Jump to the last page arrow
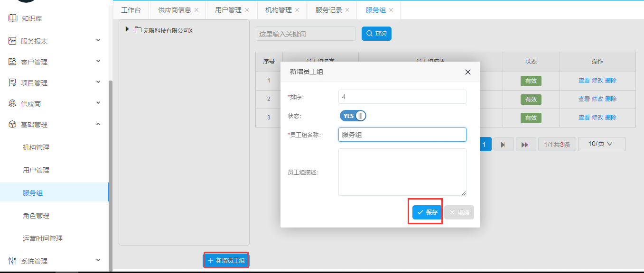Screen dimensions: 644x273 (525, 145)
